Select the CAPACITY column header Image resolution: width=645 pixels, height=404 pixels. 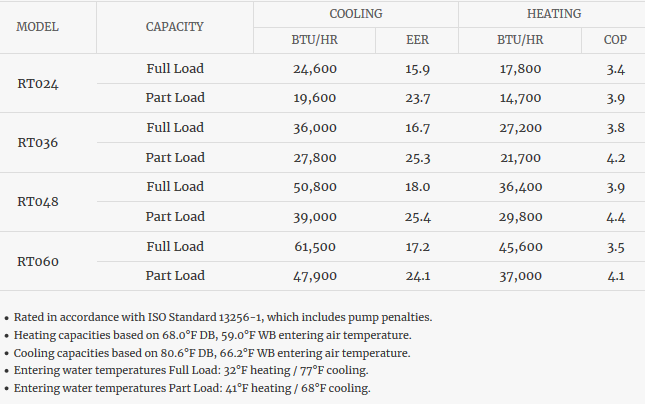pos(175,27)
